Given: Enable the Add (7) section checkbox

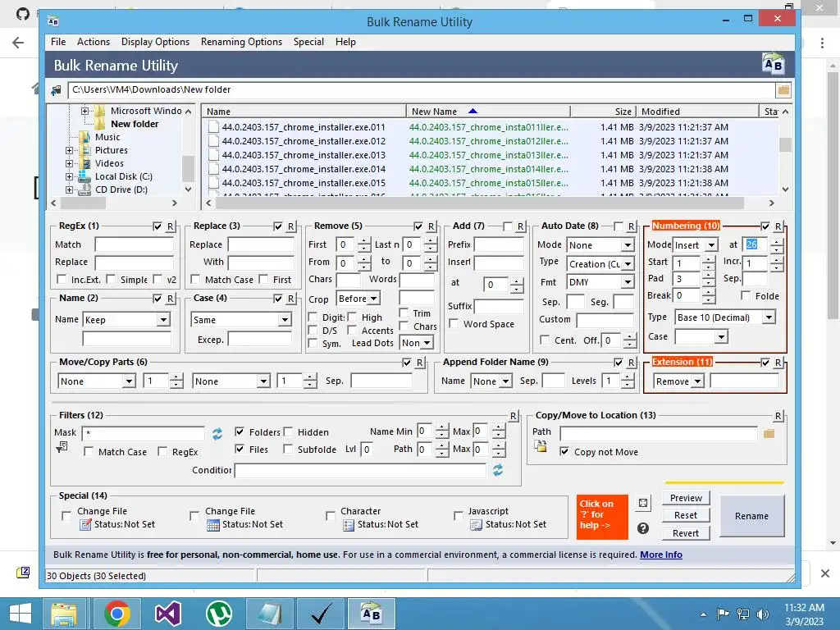Looking at the screenshot, I should [x=507, y=226].
